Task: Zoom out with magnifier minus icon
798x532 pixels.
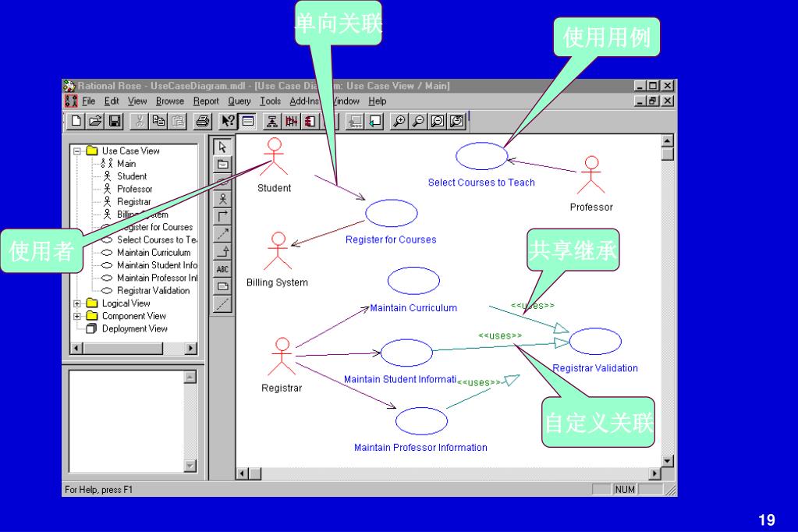Action: [418, 121]
